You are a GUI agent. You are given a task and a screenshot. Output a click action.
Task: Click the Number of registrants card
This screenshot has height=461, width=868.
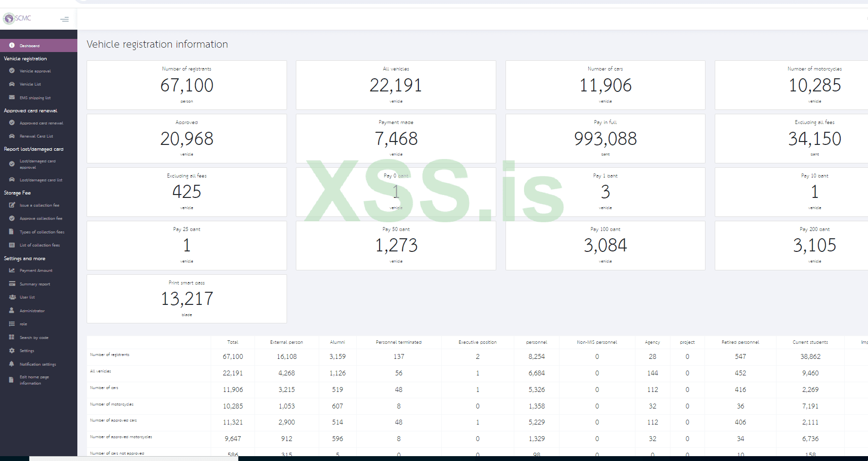187,85
